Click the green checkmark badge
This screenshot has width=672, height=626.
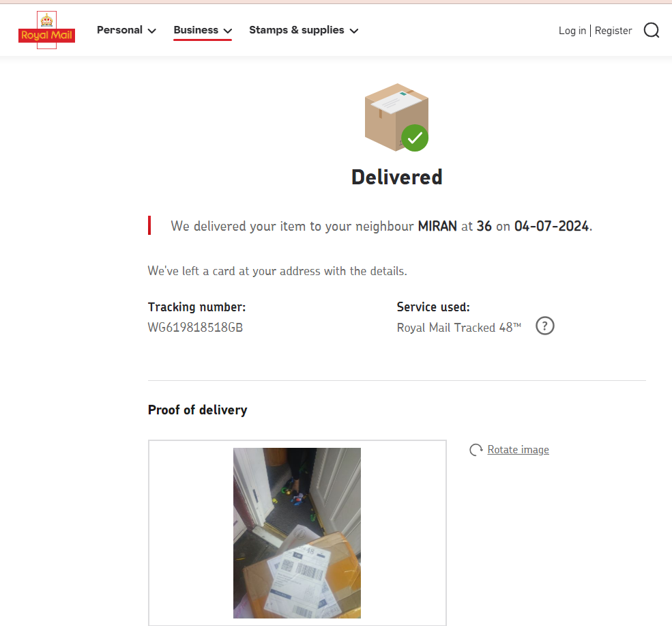(414, 138)
